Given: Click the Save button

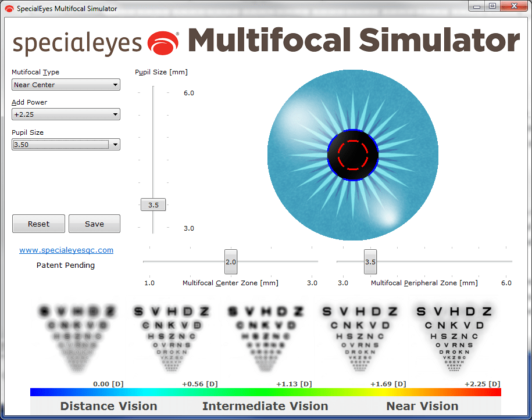Looking at the screenshot, I should click(94, 224).
